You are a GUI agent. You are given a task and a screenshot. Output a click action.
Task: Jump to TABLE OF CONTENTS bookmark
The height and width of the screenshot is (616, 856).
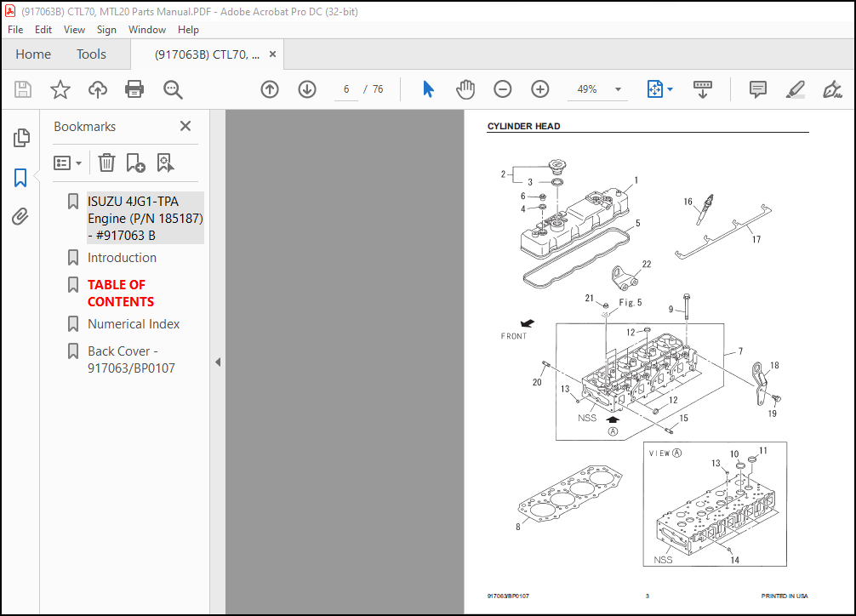click(x=121, y=293)
